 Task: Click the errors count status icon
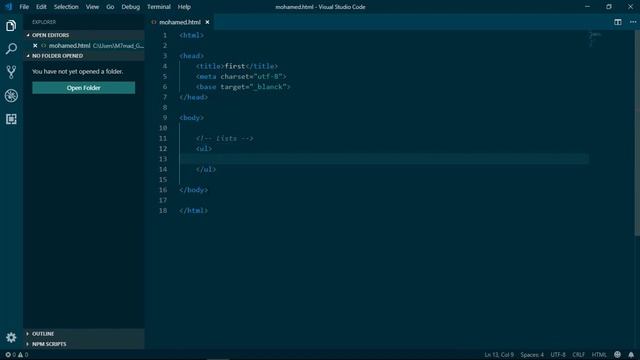10,355
